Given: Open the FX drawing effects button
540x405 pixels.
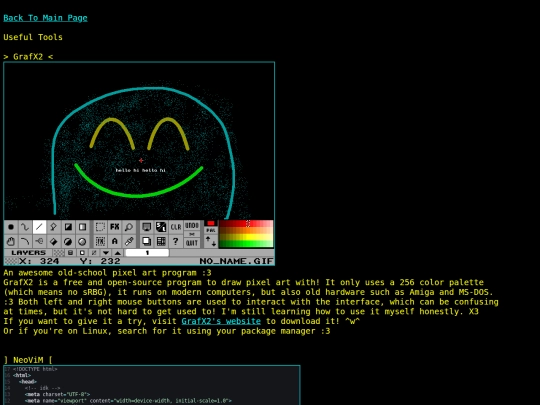Looking at the screenshot, I should tap(115, 227).
